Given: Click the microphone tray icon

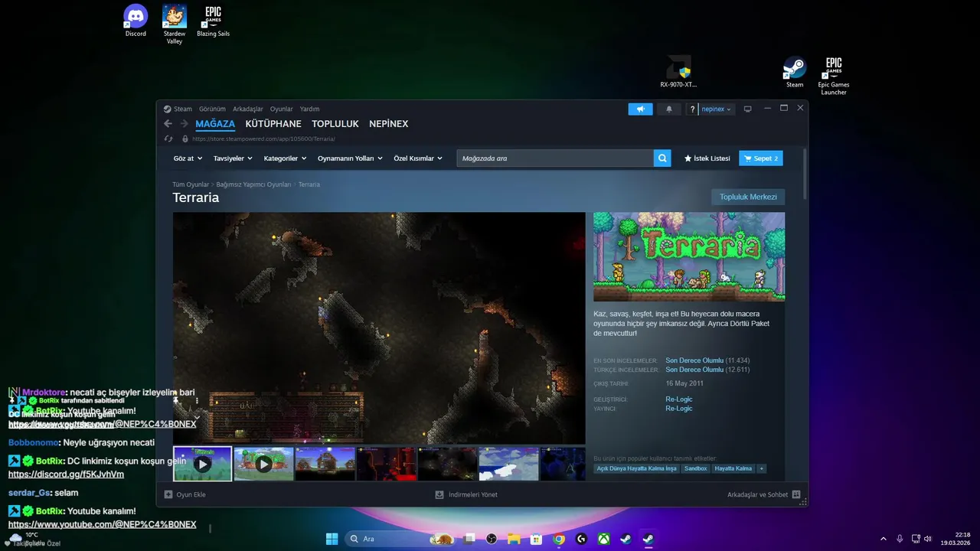Looking at the screenshot, I should coord(900,539).
